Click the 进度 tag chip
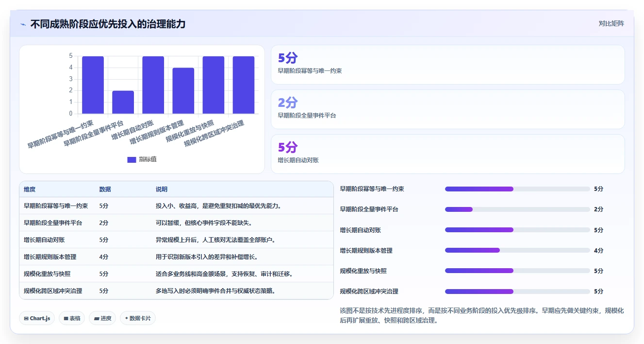This screenshot has width=644, height=344. click(x=102, y=318)
